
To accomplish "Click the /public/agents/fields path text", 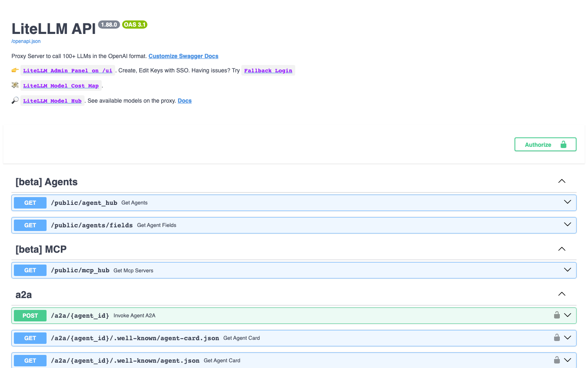I will [x=92, y=225].
